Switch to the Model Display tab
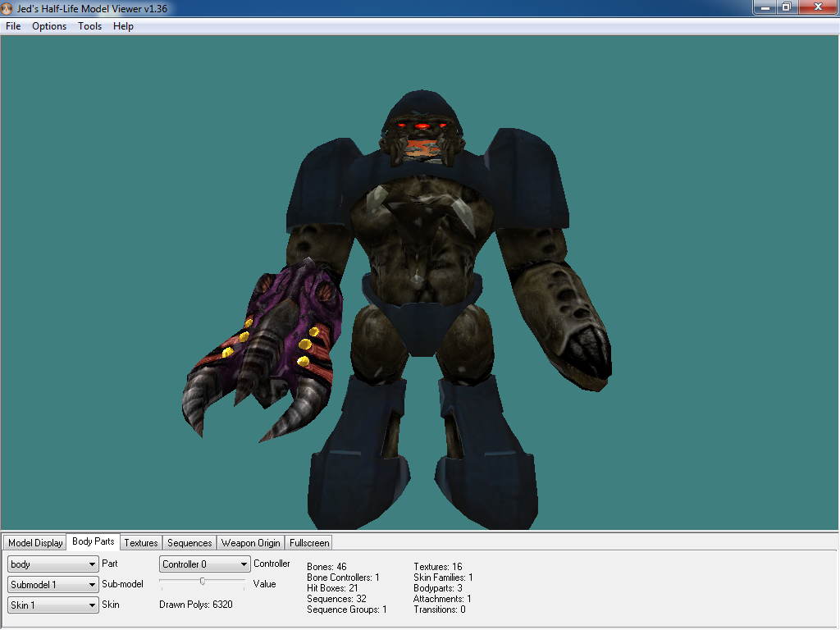Screen dimensions: 840x630 (x=35, y=543)
